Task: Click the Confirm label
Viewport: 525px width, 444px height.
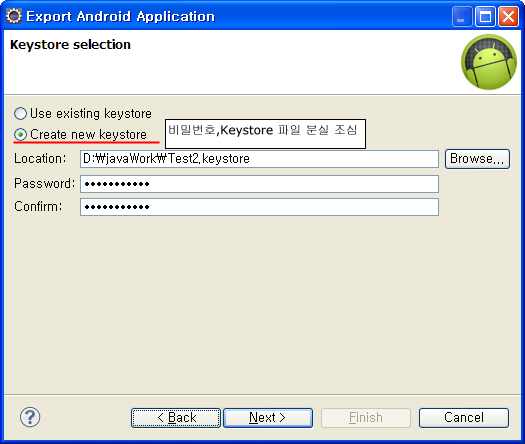Action: pyautogui.click(x=38, y=207)
